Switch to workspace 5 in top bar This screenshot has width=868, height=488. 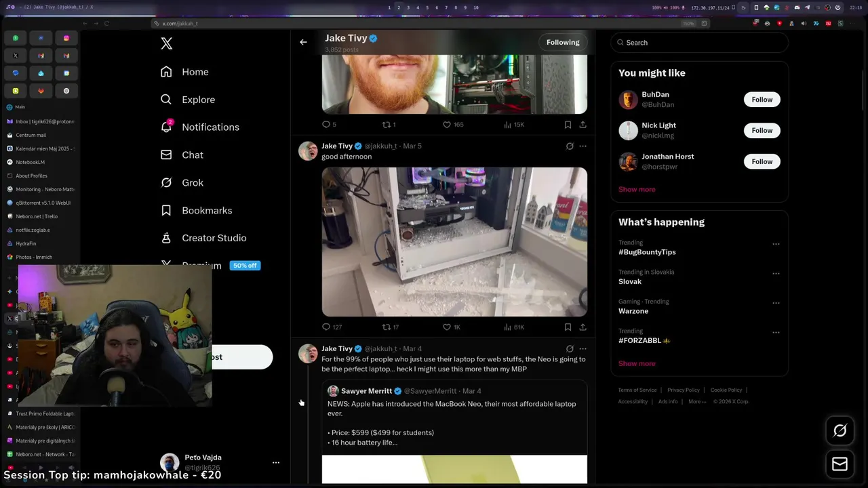click(427, 7)
